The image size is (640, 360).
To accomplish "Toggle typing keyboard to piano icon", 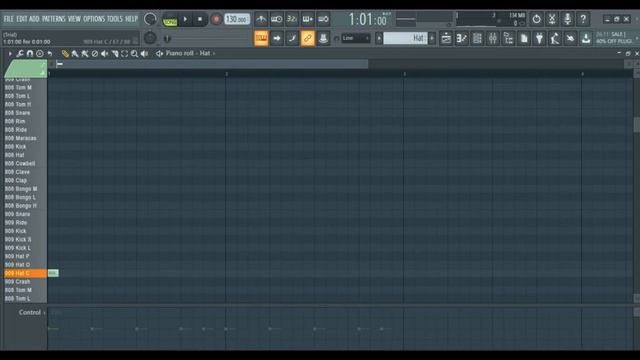I will click(x=261, y=38).
